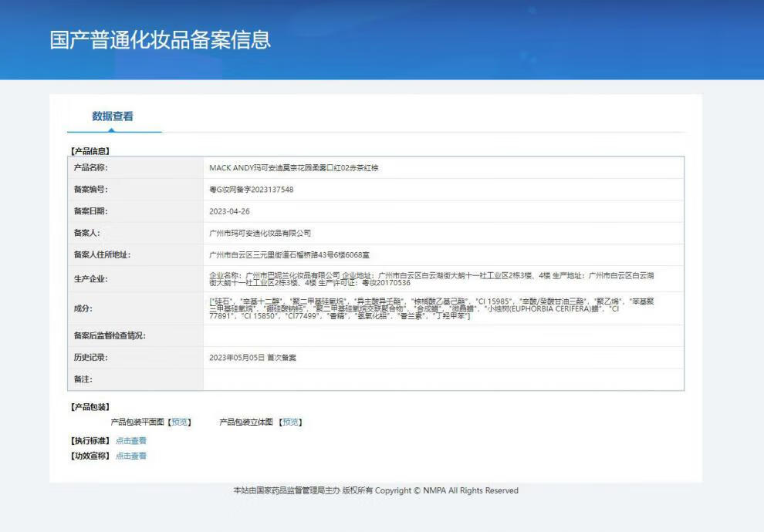Image resolution: width=764 pixels, height=532 pixels.
Task: Click the 备案编号 row label
Action: (x=90, y=190)
